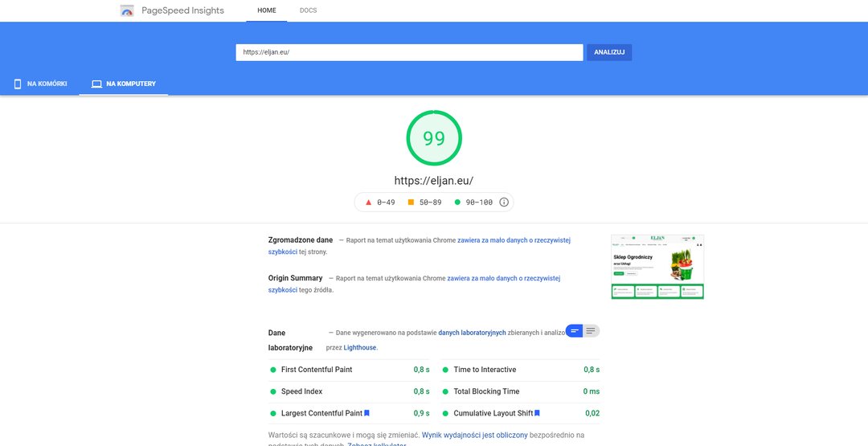Click the bookmark icon next to Largest Contentful Paint

pos(366,413)
